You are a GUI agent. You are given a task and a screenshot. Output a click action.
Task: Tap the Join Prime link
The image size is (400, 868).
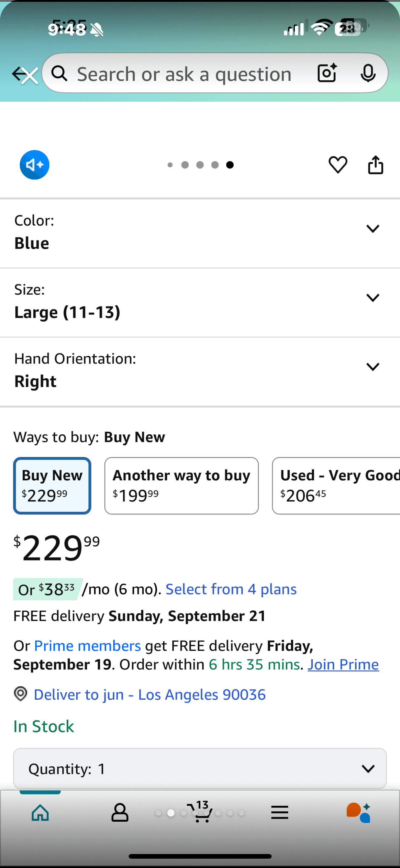pyautogui.click(x=343, y=665)
